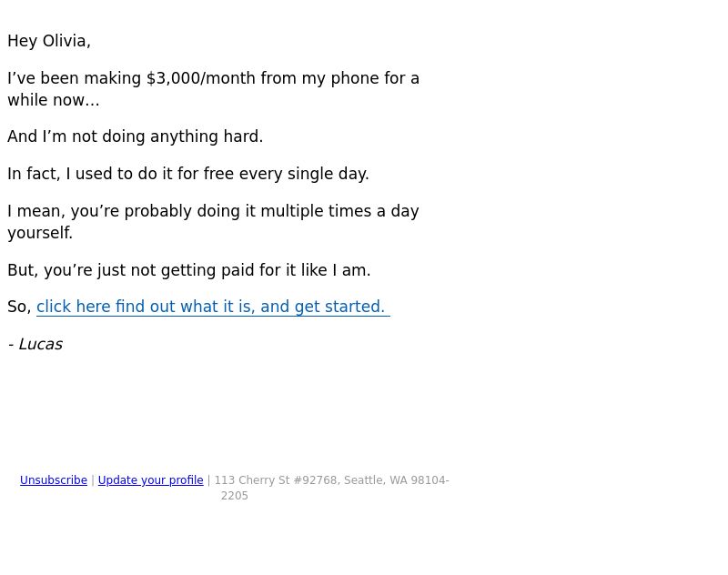
Task: Click the 'Hey Olivia,' greeting text
Action: pyautogui.click(x=49, y=41)
